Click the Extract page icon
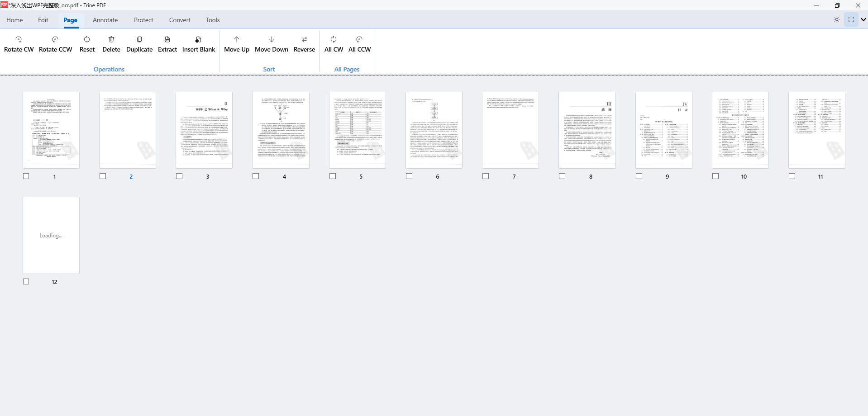 [167, 39]
